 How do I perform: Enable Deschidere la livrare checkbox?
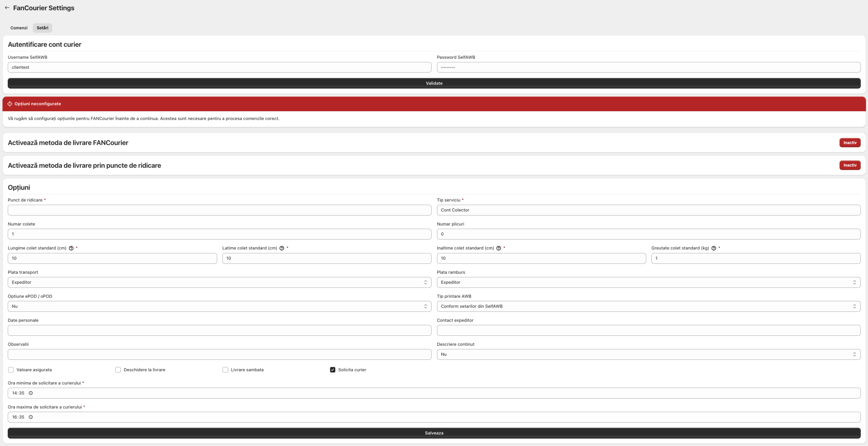point(118,370)
